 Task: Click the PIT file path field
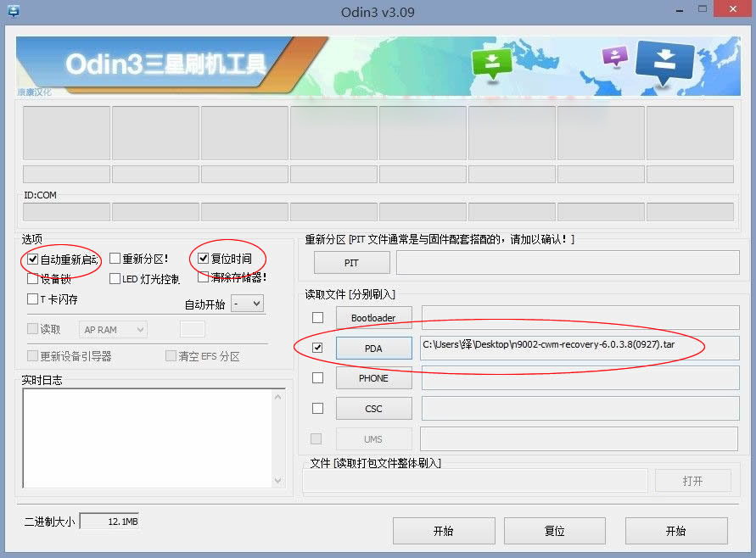coord(568,263)
